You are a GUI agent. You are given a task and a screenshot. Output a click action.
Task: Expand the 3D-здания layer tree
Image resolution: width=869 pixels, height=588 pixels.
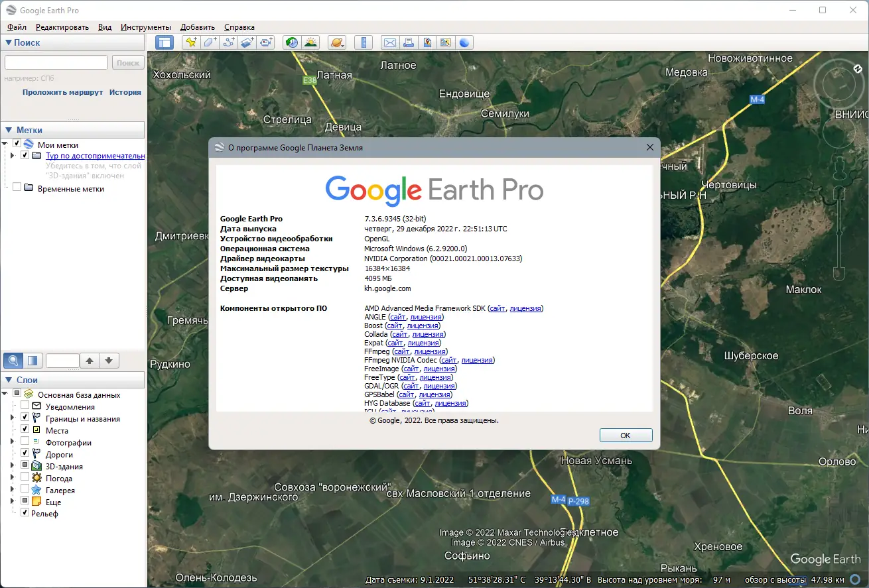click(13, 465)
